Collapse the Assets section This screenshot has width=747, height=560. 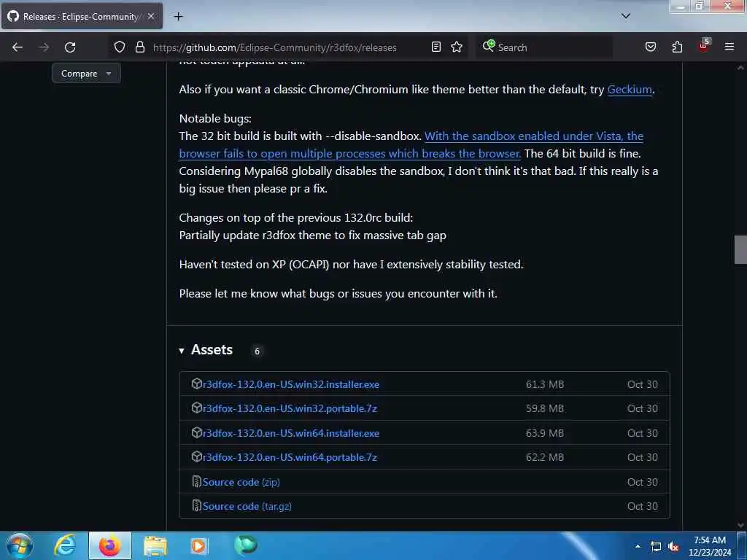206,350
